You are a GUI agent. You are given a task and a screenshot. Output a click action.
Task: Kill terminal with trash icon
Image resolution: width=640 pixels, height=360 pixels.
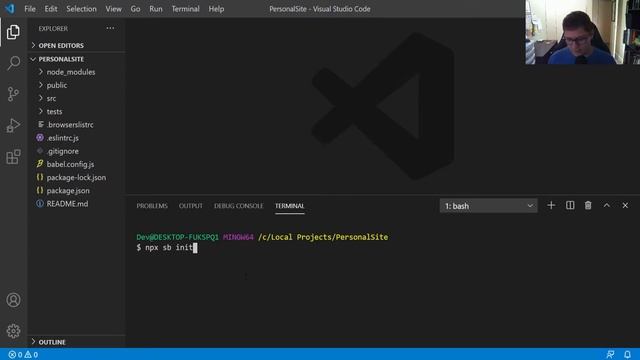[x=588, y=206]
